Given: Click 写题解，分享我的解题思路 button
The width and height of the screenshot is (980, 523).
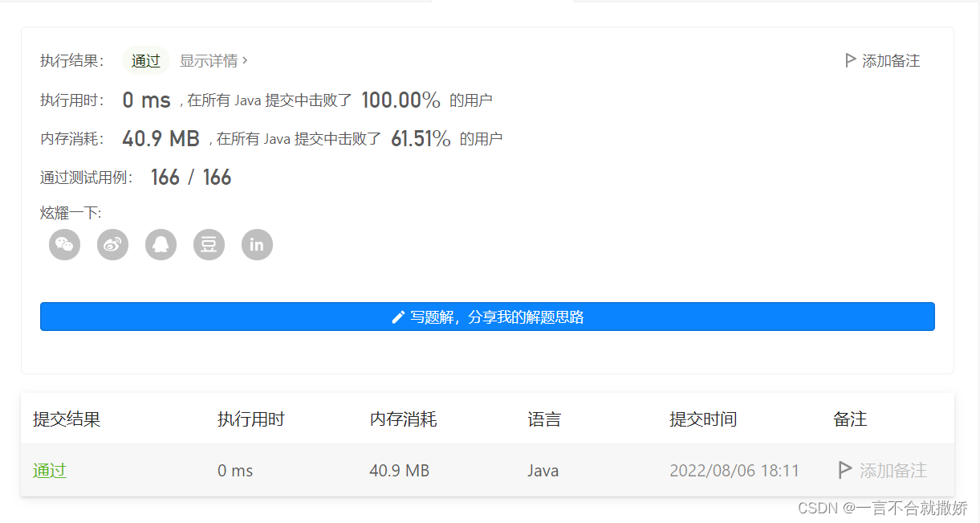Looking at the screenshot, I should point(487,317).
